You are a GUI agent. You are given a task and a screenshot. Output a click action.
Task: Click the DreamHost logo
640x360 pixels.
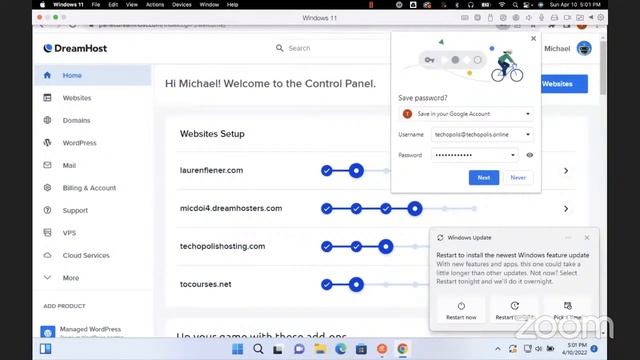tap(75, 48)
